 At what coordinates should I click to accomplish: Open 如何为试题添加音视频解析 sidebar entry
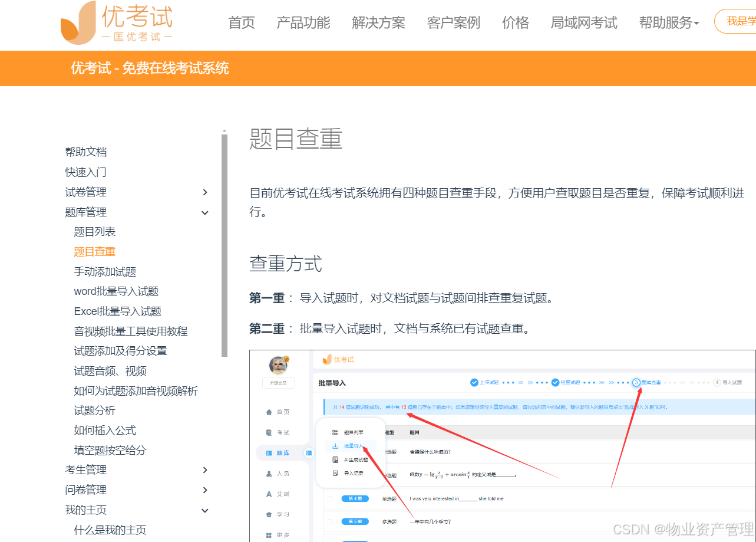136,391
